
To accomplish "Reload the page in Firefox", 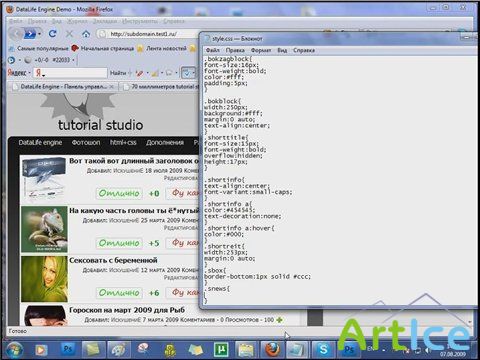I will tap(52, 33).
